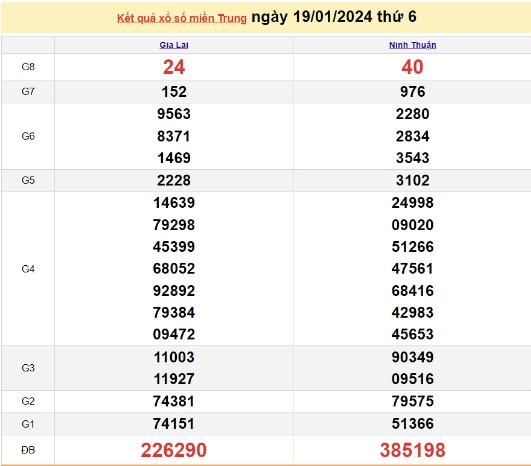Select the G6 row label

(28, 136)
